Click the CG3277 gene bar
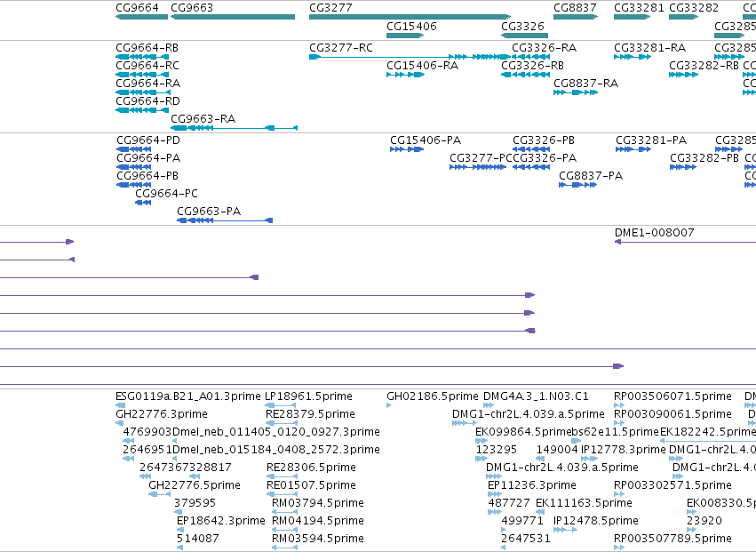 pyautogui.click(x=410, y=17)
